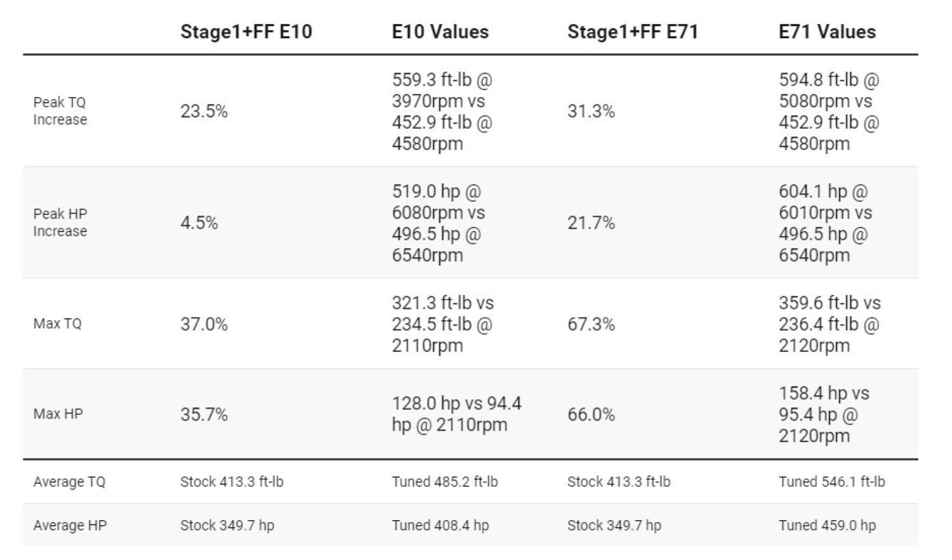Click the Tuned 546.1 ft-lb cell
Viewport: 952px width, 560px height.
click(x=831, y=482)
